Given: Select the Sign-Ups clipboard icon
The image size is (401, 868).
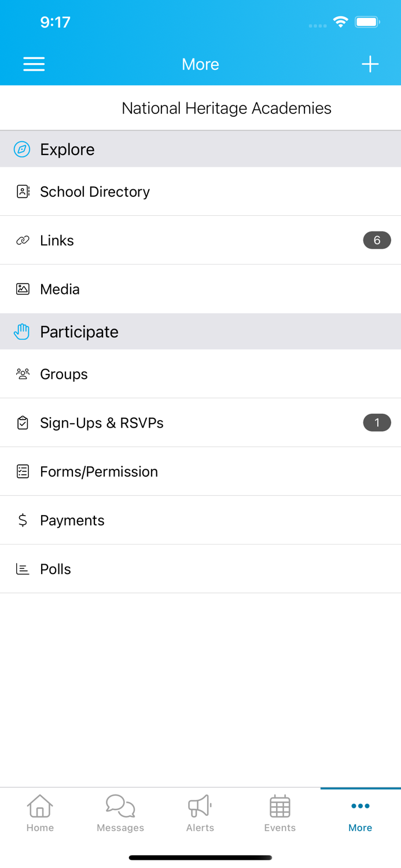Looking at the screenshot, I should tap(23, 423).
